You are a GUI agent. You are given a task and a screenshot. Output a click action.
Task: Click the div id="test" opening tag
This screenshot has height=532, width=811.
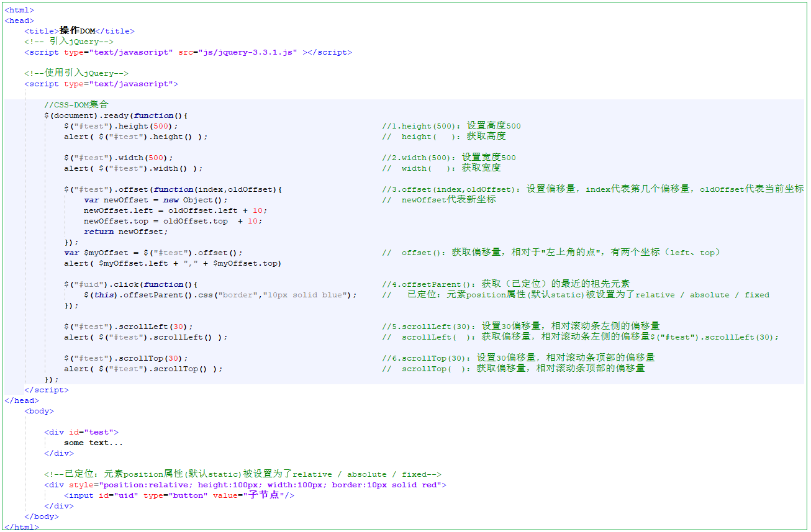81,432
